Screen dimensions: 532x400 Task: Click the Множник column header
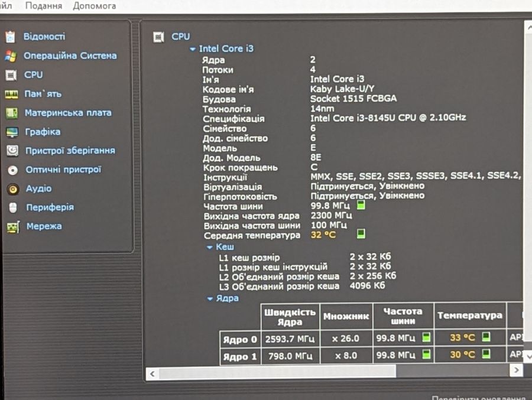coord(346,316)
